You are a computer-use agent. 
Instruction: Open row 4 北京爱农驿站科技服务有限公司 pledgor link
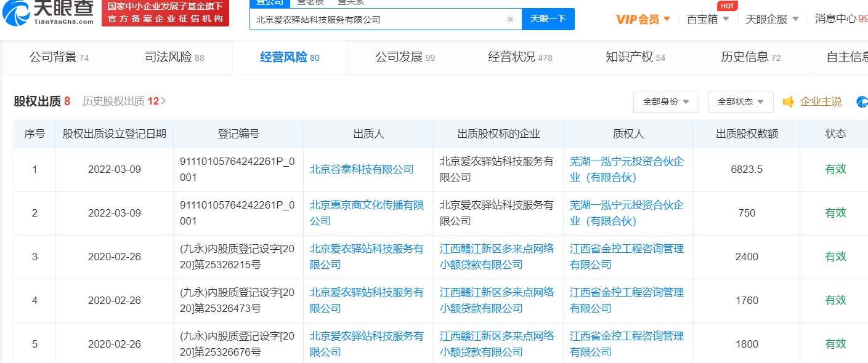click(367, 300)
